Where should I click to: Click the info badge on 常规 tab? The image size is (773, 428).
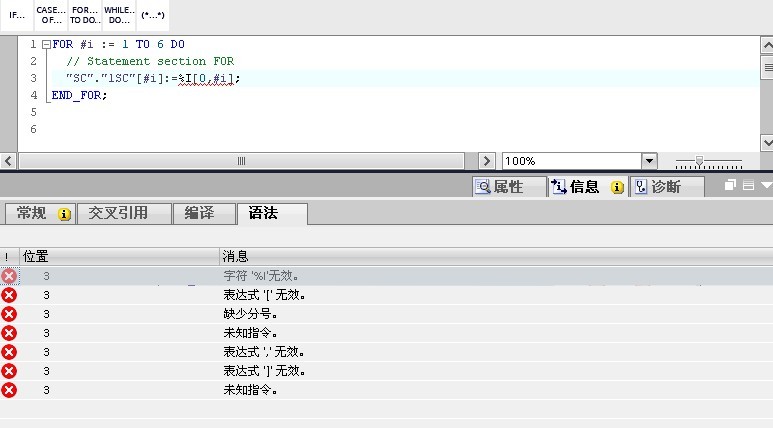click(64, 214)
